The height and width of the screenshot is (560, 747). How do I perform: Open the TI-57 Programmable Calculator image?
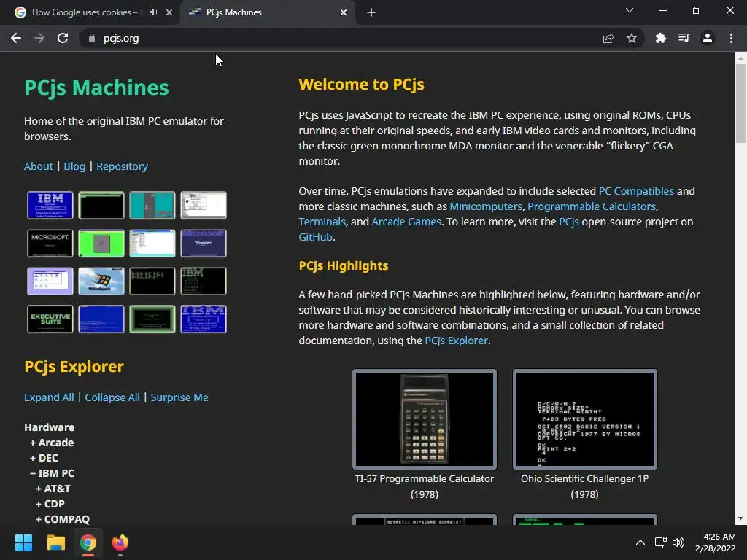[x=424, y=419]
